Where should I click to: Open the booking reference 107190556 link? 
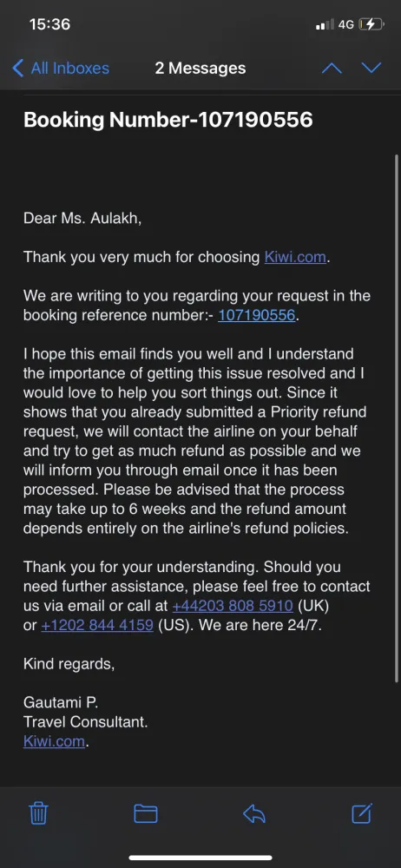(256, 315)
